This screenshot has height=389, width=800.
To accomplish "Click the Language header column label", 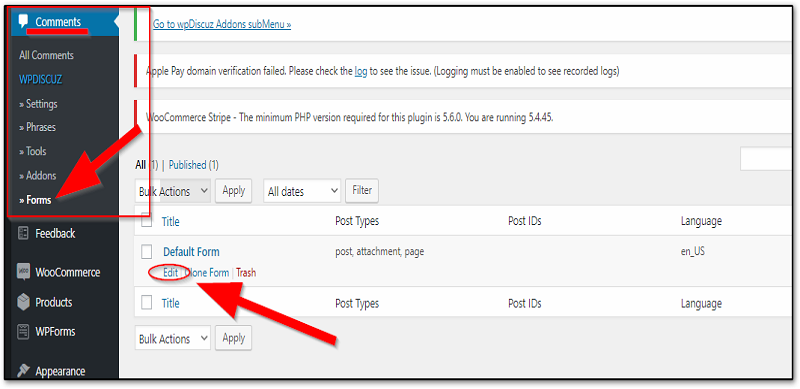I will pyautogui.click(x=702, y=221).
